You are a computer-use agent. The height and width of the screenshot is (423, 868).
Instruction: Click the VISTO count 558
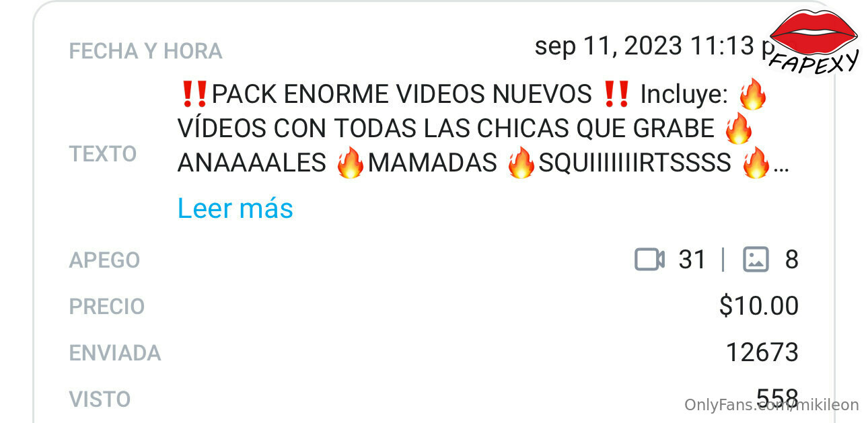pyautogui.click(x=778, y=397)
